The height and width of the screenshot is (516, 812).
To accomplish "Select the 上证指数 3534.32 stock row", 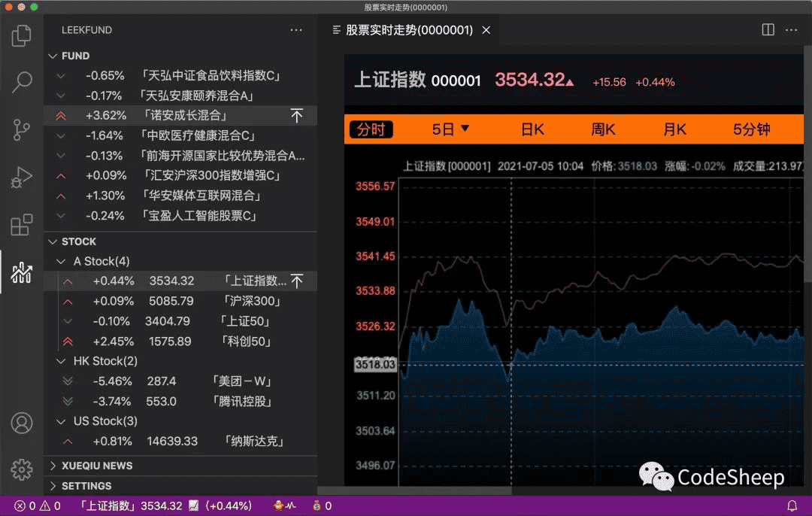I will [x=180, y=281].
